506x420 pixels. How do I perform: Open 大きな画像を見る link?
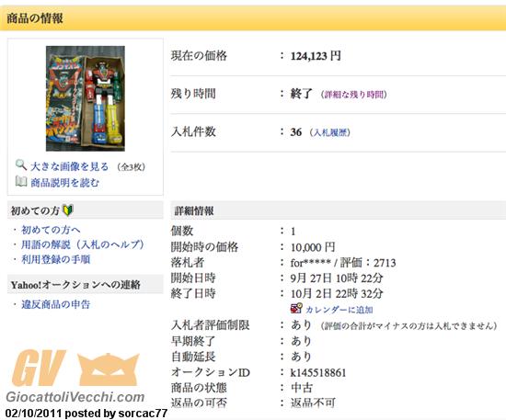coord(69,166)
